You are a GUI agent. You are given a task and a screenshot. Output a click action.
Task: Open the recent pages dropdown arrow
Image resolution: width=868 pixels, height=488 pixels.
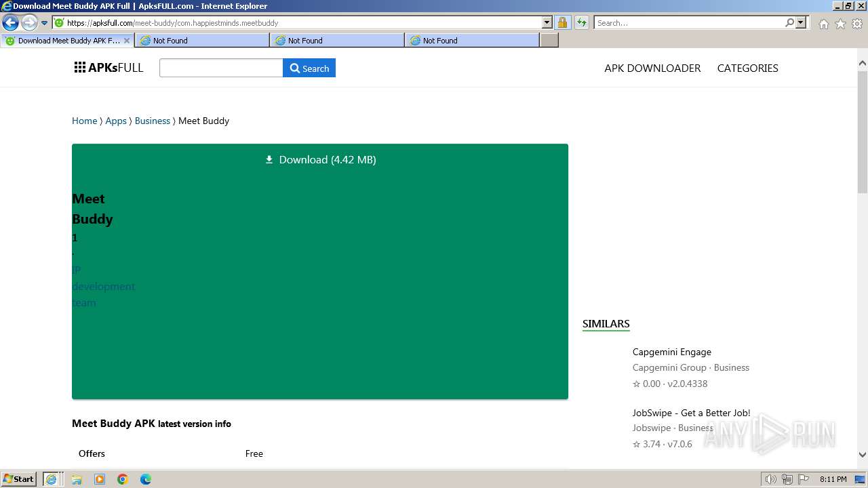point(45,22)
